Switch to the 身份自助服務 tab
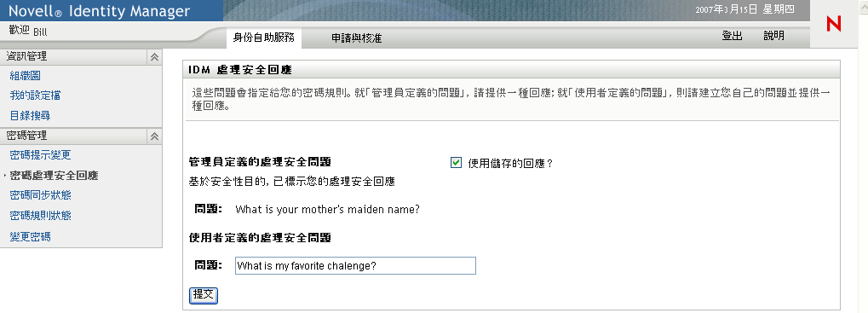This screenshot has width=868, height=313. (x=263, y=38)
